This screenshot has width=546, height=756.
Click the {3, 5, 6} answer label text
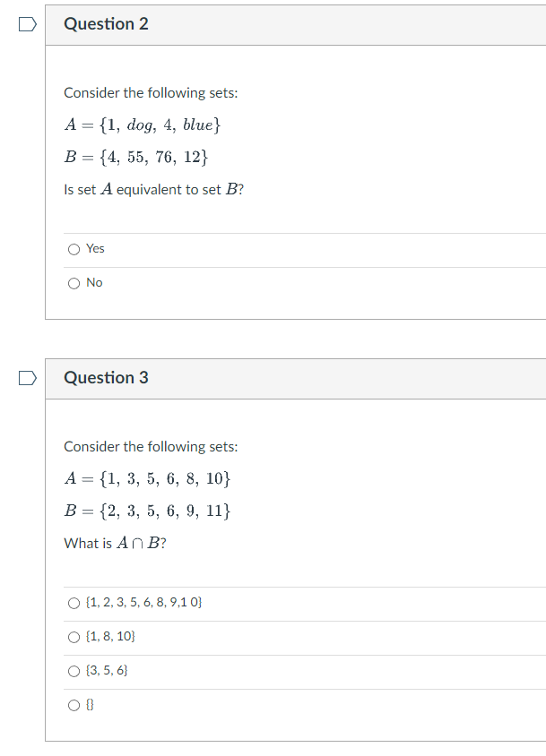108,670
